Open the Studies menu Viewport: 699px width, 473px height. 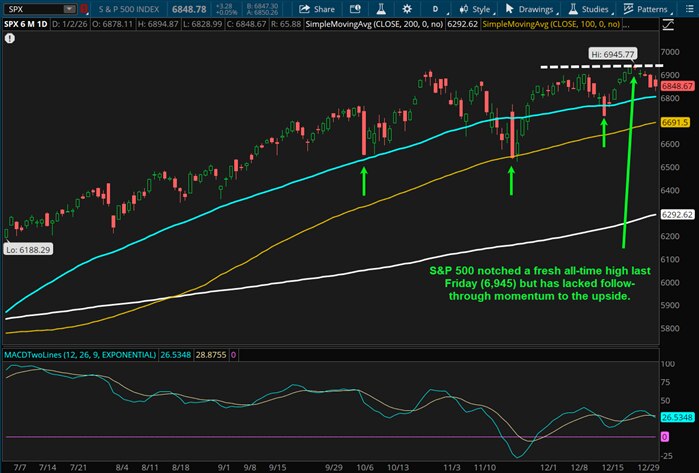point(589,9)
